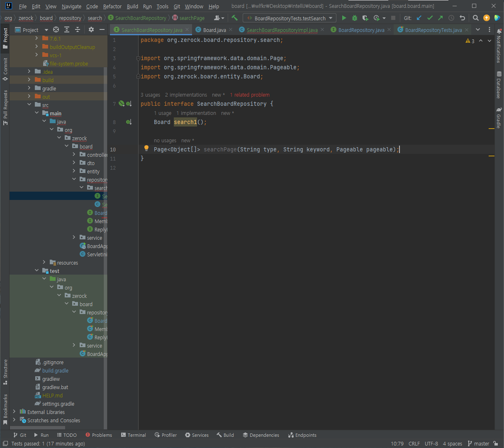Image resolution: width=504 pixels, height=448 pixels.
Task: Show Git history with the clock icon
Action: [x=451, y=18]
